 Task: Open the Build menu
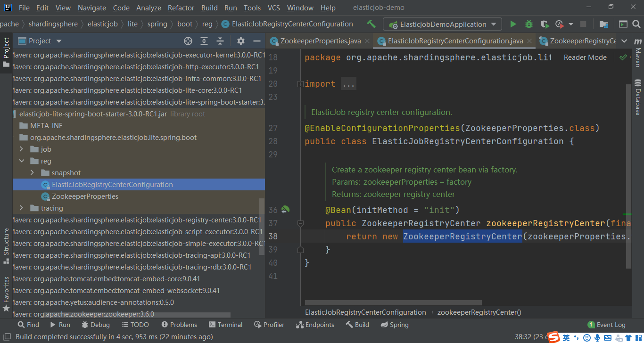click(x=209, y=8)
